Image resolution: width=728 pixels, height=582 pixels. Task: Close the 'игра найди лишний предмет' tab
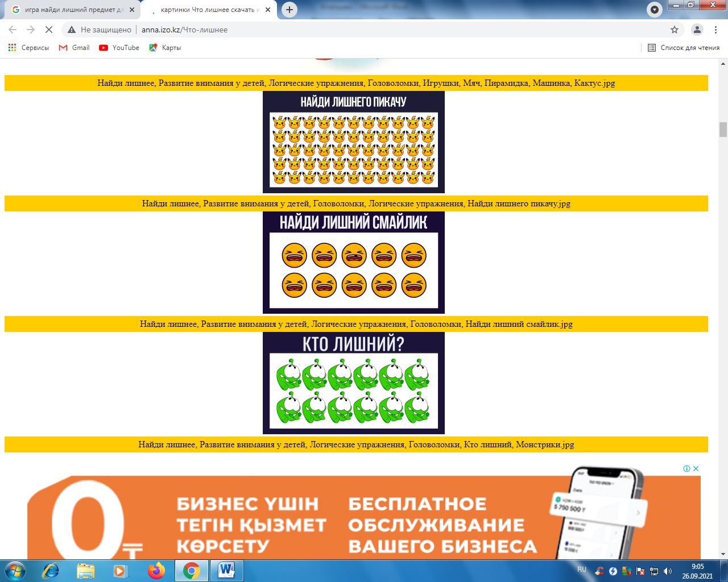coord(131,10)
